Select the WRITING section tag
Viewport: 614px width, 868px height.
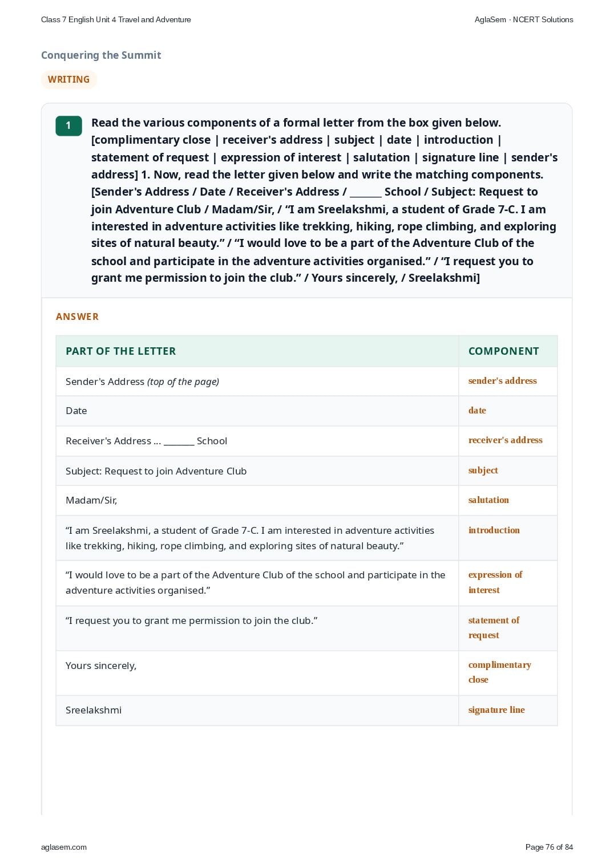(69, 79)
